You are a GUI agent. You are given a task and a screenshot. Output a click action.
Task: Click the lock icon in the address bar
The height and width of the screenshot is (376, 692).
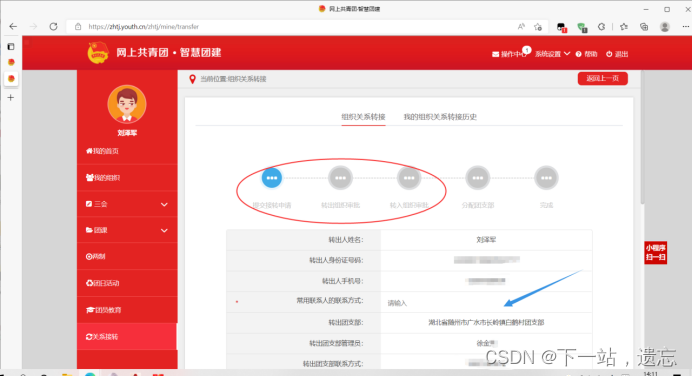[x=78, y=26]
